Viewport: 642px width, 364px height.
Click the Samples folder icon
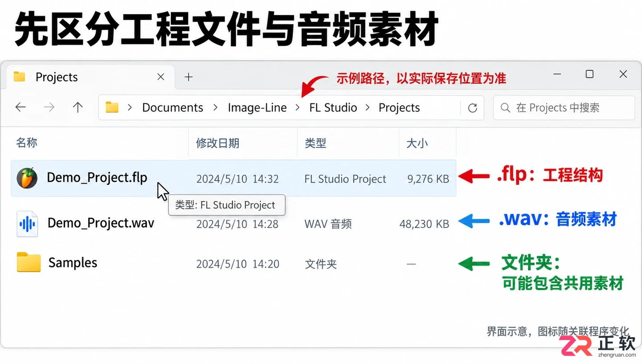(x=29, y=262)
